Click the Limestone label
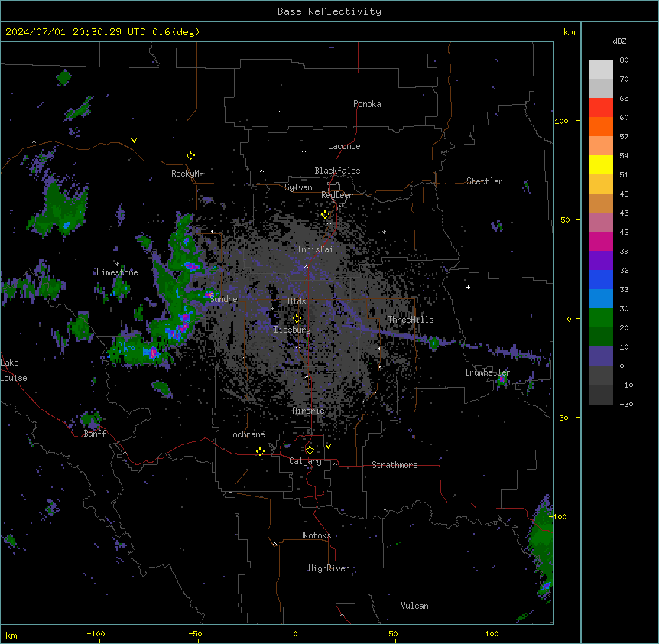 tap(117, 272)
